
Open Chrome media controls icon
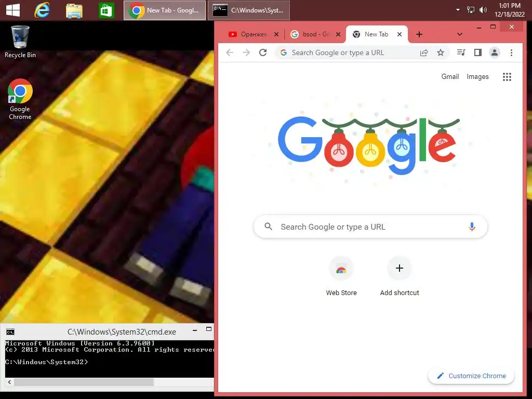pos(461,52)
